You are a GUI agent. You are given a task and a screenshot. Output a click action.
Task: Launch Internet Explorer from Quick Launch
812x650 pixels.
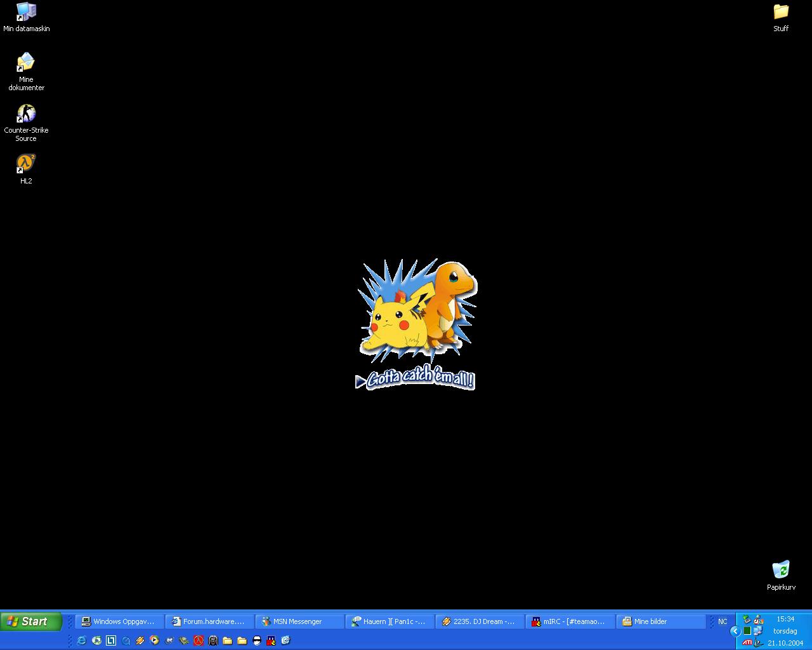click(81, 640)
